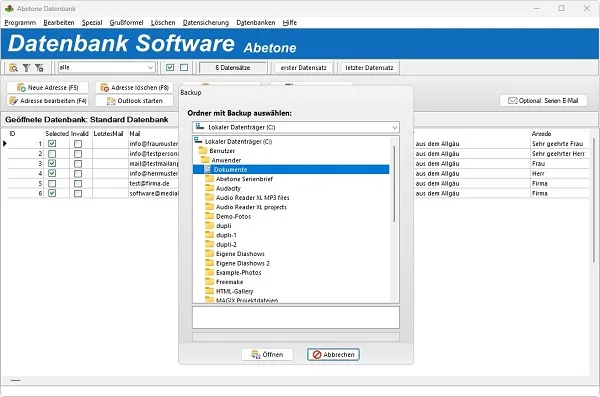600x397 pixels.
Task: Click the main table vertical scrollbar
Action: [x=593, y=200]
